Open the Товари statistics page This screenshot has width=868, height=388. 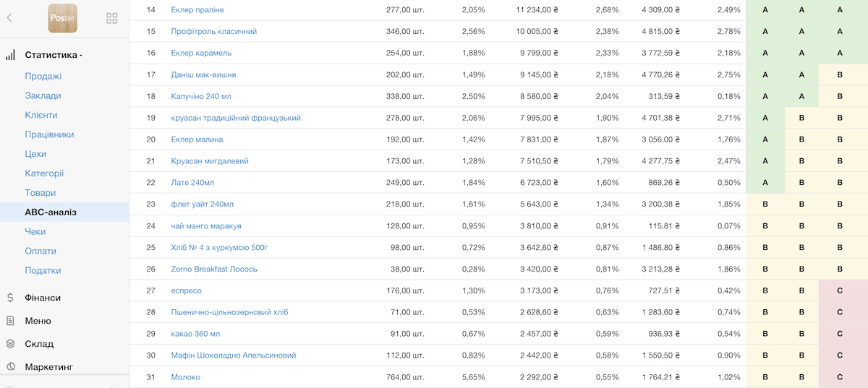tap(40, 193)
